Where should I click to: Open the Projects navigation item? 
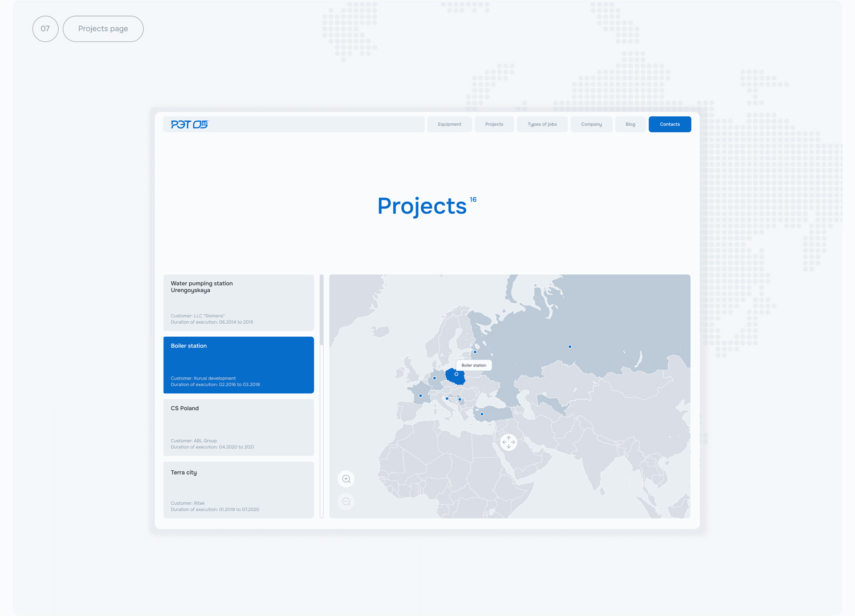[x=494, y=124]
